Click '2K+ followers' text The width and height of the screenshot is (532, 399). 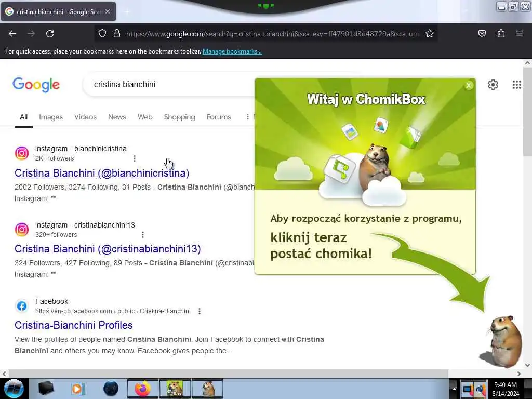55,158
